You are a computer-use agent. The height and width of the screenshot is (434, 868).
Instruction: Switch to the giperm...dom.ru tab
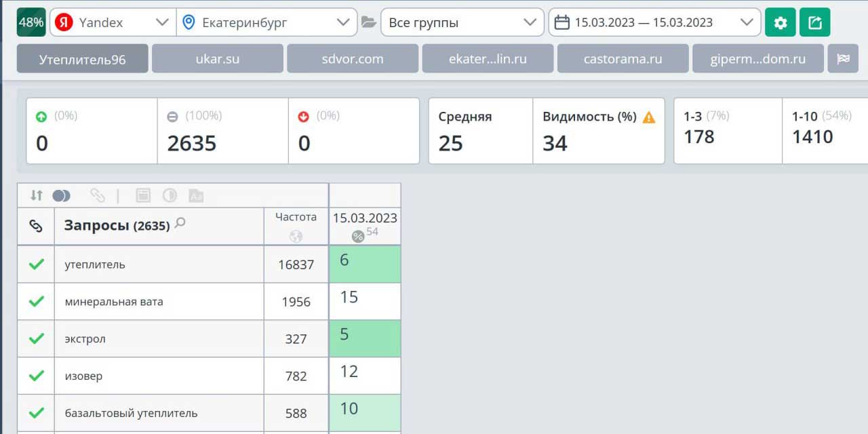pos(758,59)
